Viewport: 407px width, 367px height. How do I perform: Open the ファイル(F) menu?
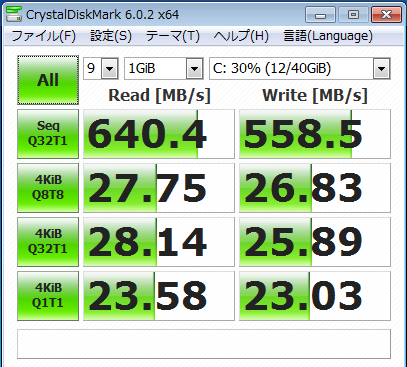pos(44,36)
